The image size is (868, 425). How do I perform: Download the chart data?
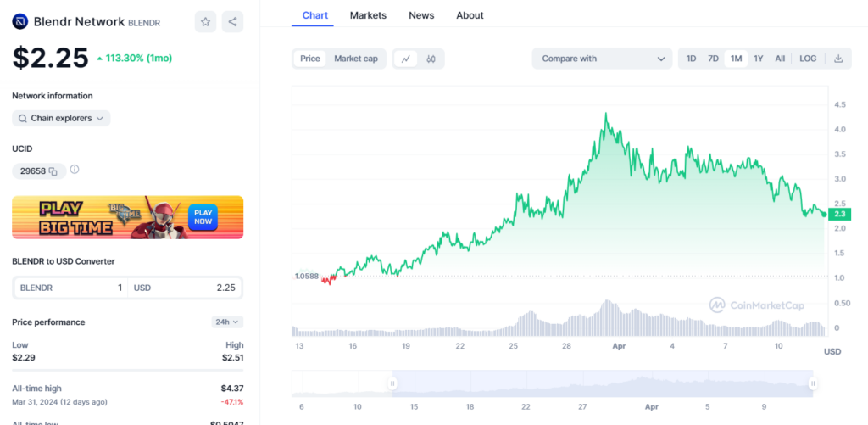(838, 59)
